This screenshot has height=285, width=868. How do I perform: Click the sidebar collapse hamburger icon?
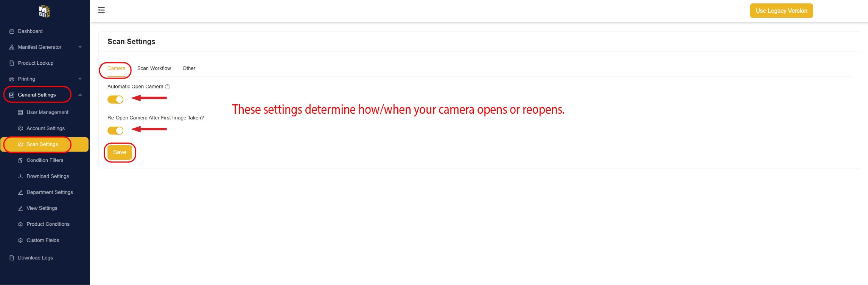[101, 10]
